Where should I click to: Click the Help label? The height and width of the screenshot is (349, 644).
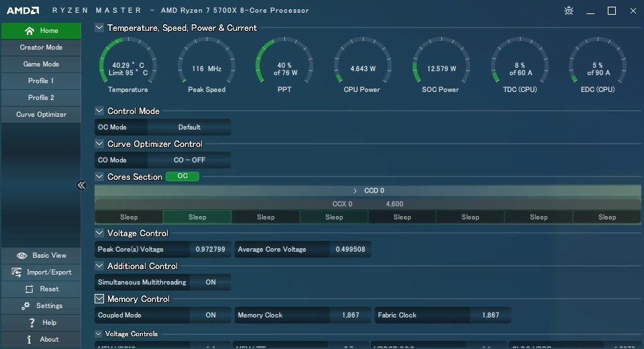(x=49, y=323)
